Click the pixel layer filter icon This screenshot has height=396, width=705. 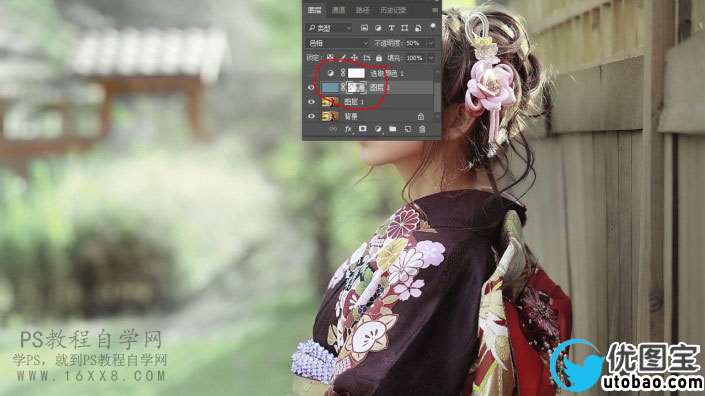coord(364,28)
